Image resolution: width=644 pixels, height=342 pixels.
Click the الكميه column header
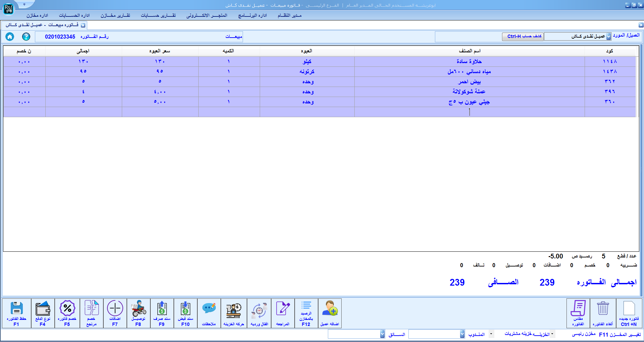tap(229, 51)
